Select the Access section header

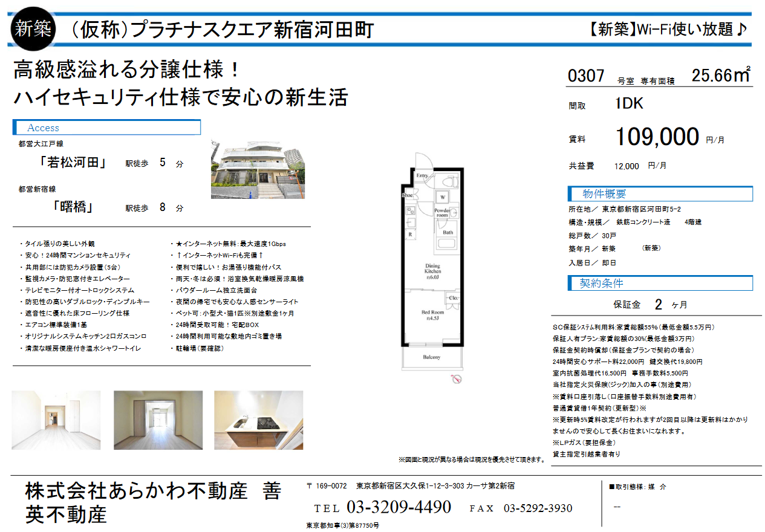click(x=106, y=128)
